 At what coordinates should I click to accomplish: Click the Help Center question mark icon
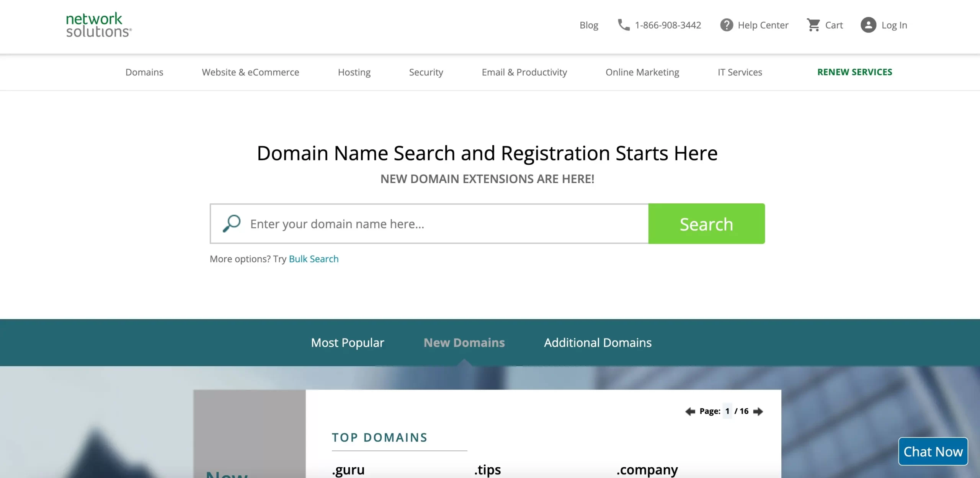(x=726, y=25)
